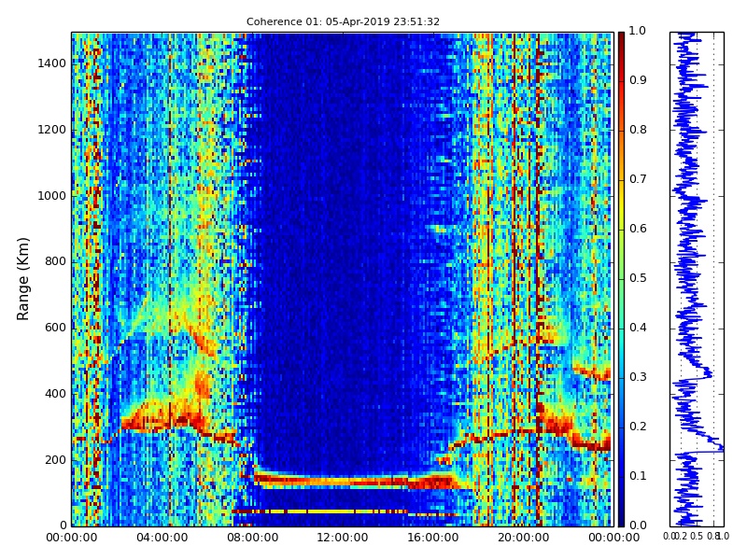Viewport: 747px width, 560px height.
Task: Click the colorbar 0.9 value label
Action: click(x=638, y=80)
